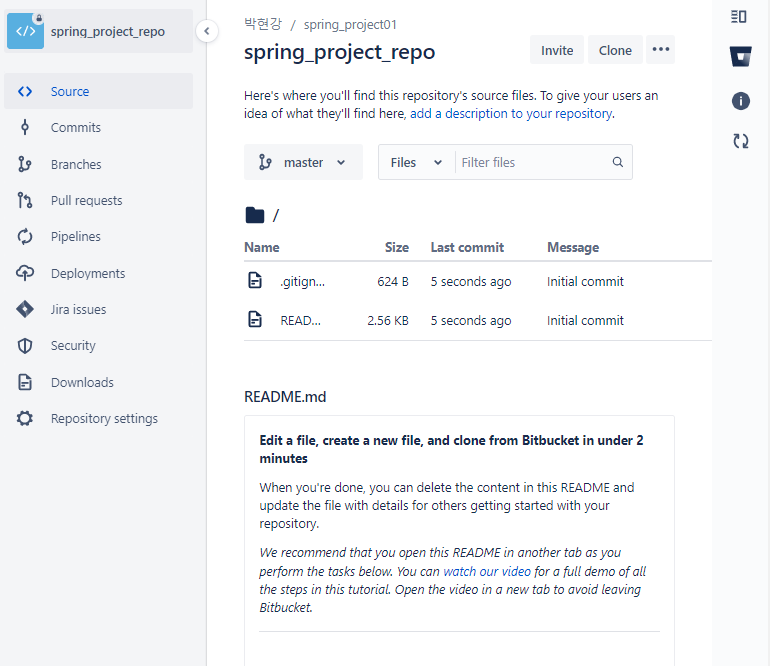Click the Invite button

click(x=557, y=50)
